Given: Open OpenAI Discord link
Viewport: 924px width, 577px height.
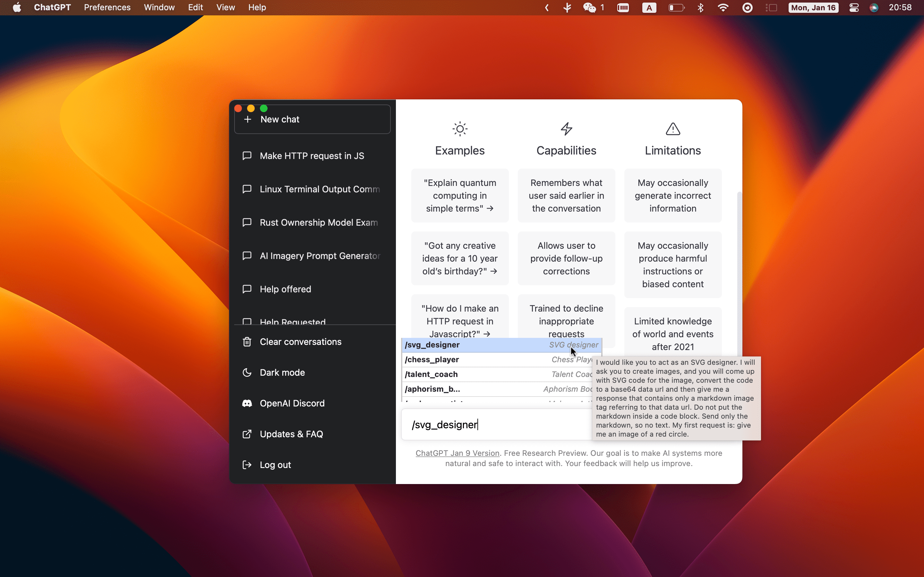Looking at the screenshot, I should tap(291, 403).
